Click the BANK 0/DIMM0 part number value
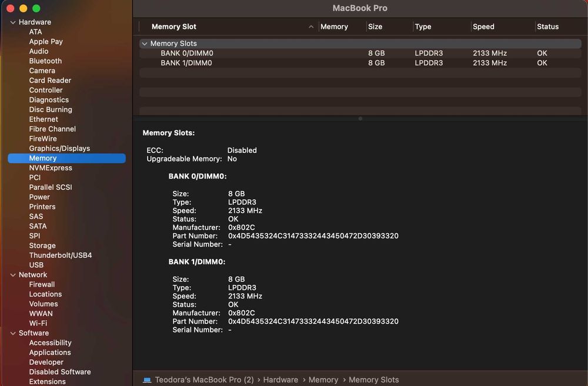The height and width of the screenshot is (386, 588). [x=313, y=236]
